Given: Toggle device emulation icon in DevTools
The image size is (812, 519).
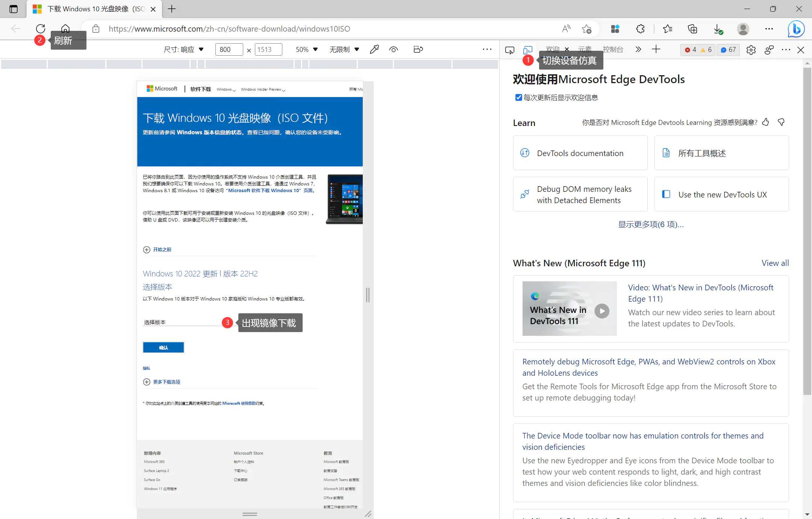Looking at the screenshot, I should pyautogui.click(x=528, y=50).
